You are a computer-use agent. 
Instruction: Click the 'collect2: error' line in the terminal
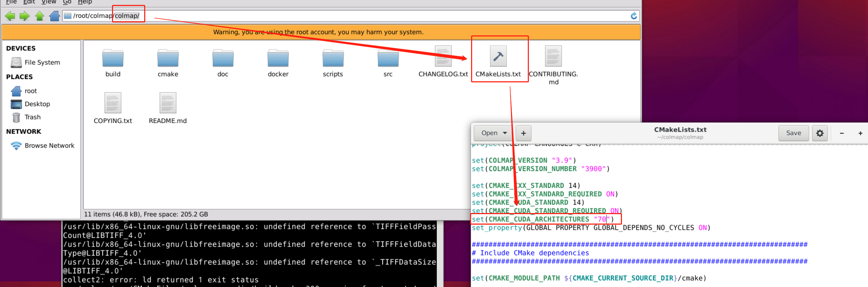click(161, 280)
